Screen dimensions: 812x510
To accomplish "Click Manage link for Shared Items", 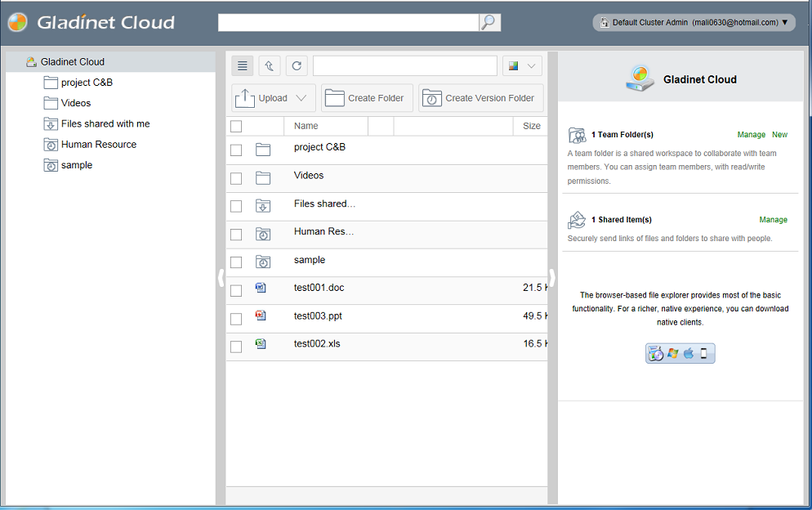I will (773, 220).
